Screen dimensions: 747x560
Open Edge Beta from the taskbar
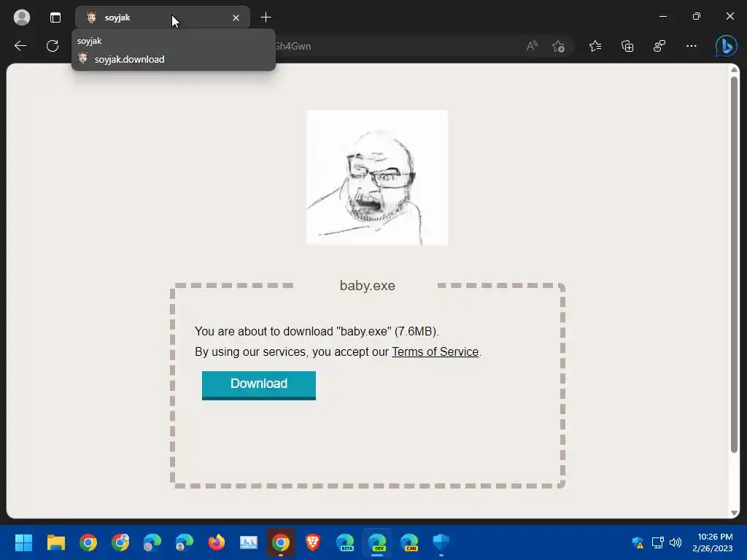[345, 542]
